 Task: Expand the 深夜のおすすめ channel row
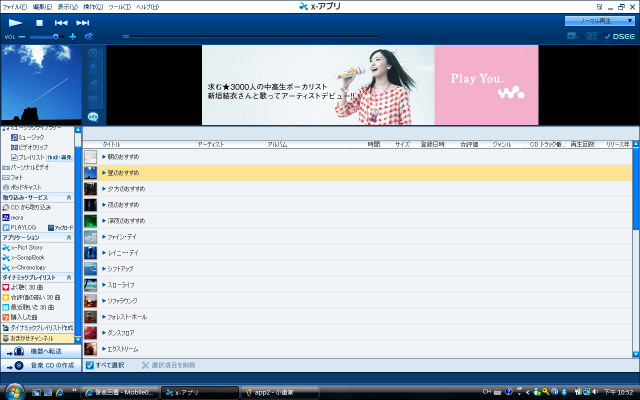(x=104, y=221)
